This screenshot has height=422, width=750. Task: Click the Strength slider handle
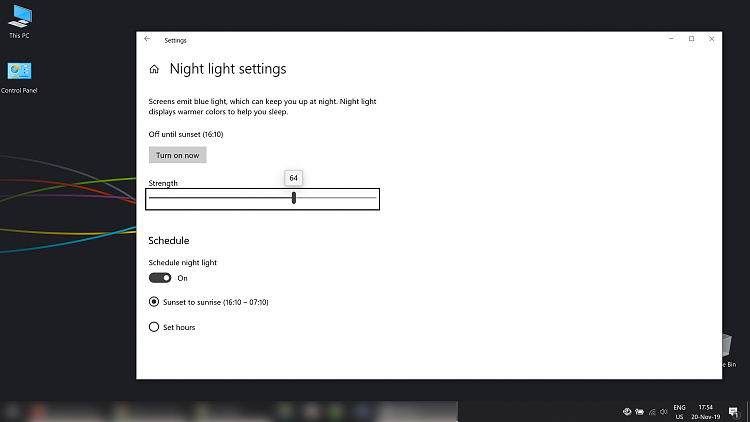click(x=294, y=198)
